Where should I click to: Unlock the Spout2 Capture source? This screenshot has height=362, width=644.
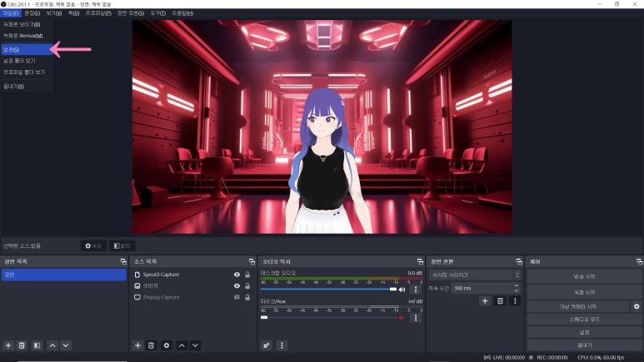tap(247, 275)
